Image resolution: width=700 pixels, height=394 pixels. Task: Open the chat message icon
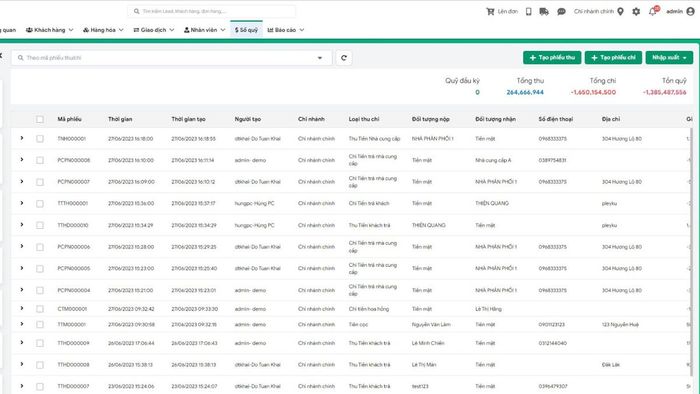click(x=561, y=12)
